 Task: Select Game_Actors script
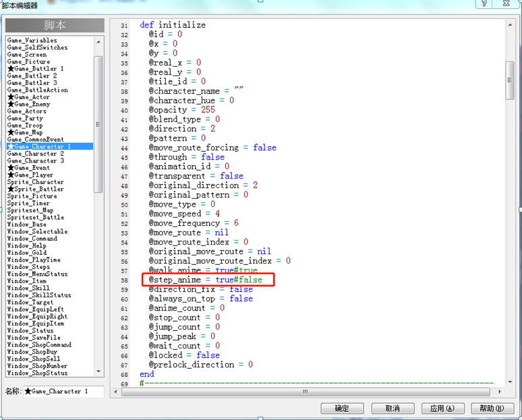(26, 111)
